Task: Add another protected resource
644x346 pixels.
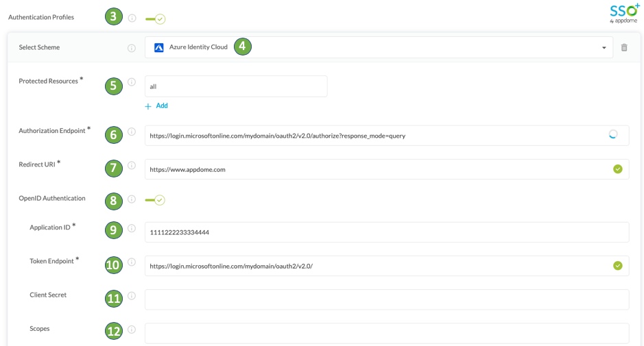Action: [x=156, y=106]
